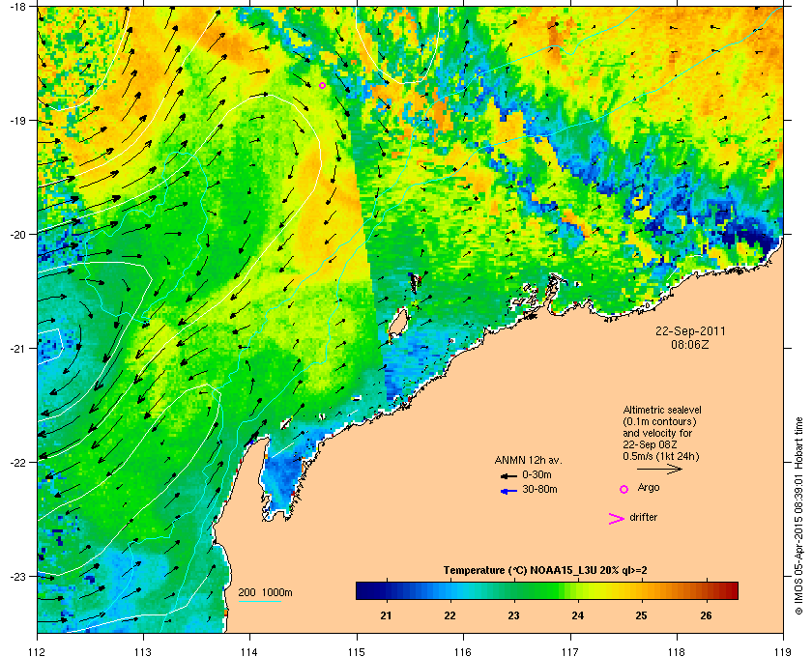Click colorbar label 21
The width and height of the screenshot is (812, 657).
coord(386,615)
